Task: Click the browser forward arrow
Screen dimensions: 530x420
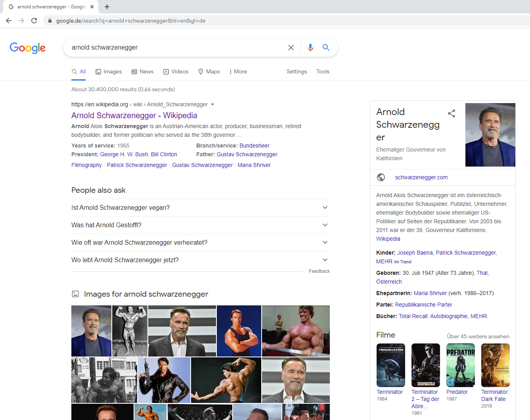Action: [x=21, y=21]
